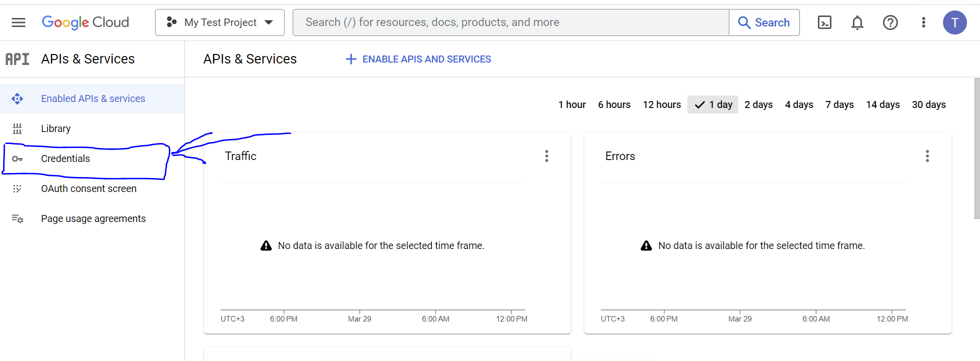Select the 7 days time range
980x361 pixels.
coord(839,104)
